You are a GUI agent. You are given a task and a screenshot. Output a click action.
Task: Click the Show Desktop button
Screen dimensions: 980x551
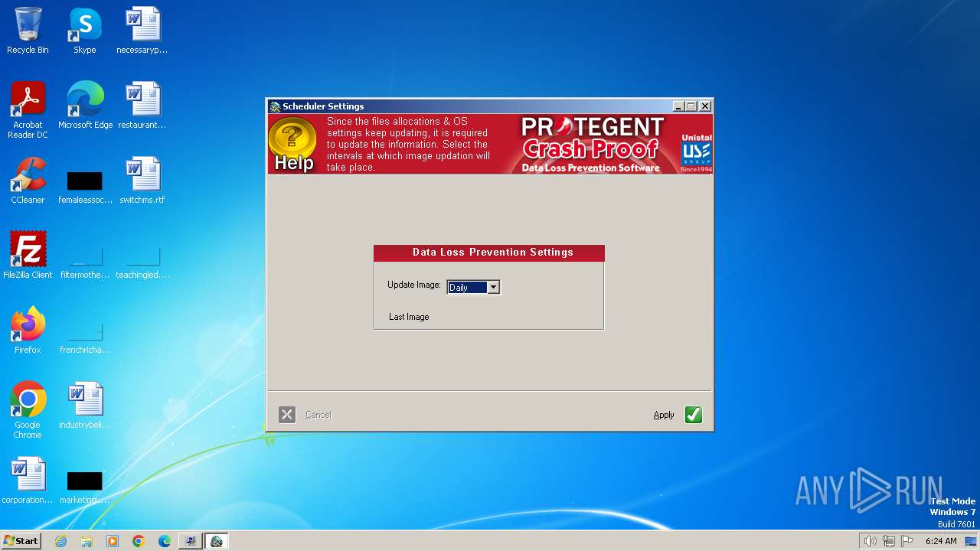point(972,541)
